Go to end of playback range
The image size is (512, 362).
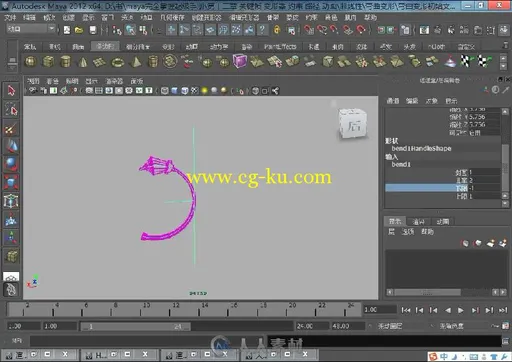point(503,310)
